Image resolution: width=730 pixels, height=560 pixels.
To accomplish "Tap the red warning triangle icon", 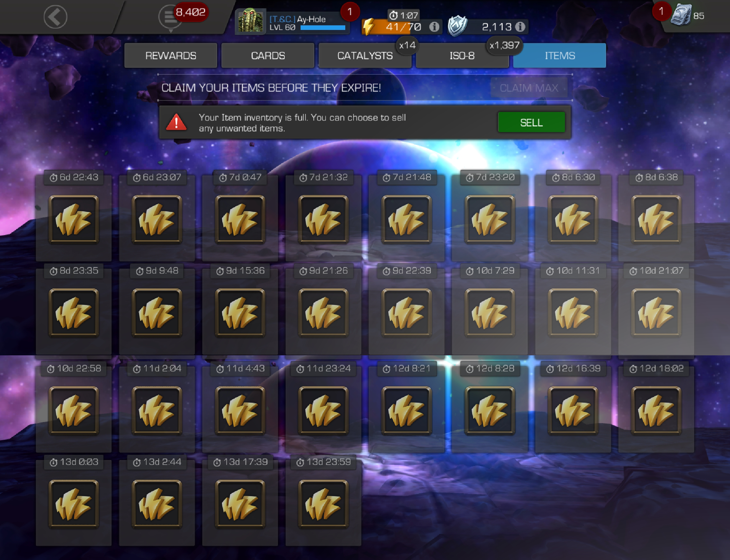I will pyautogui.click(x=176, y=122).
